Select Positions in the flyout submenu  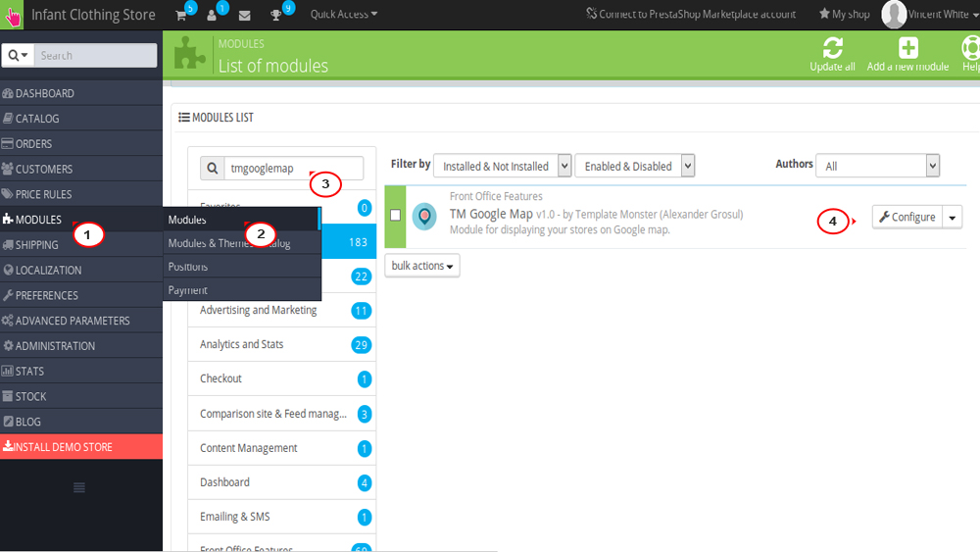click(x=242, y=267)
